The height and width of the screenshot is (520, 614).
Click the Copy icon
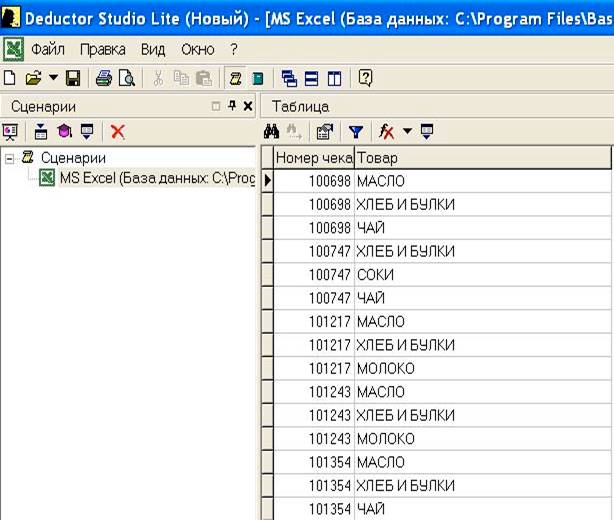(181, 78)
